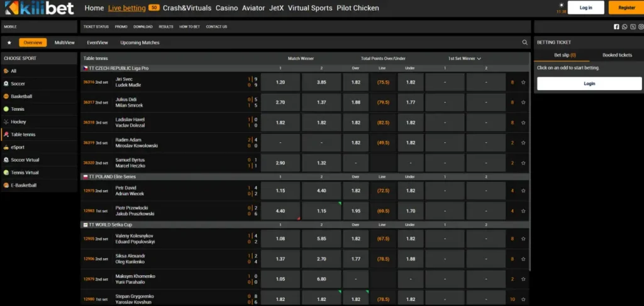Choose Tennis Virtual in sport list
644x306 pixels.
click(39, 173)
